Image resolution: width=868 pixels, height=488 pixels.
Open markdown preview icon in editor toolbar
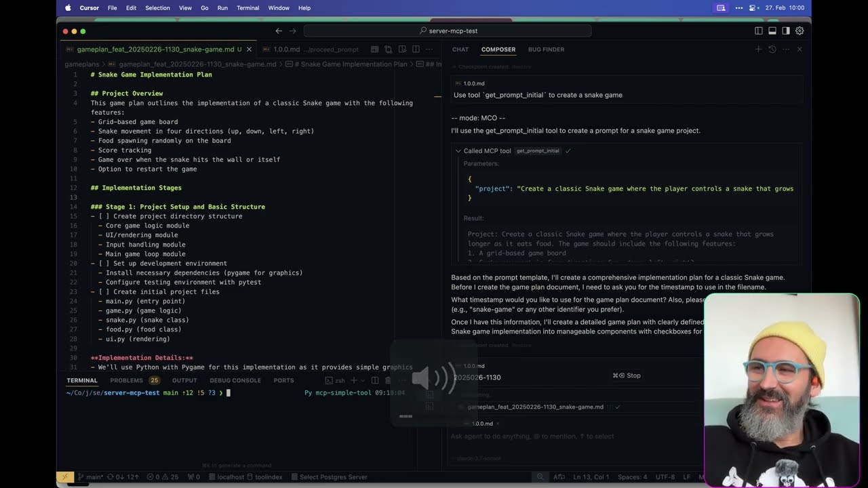tap(374, 49)
